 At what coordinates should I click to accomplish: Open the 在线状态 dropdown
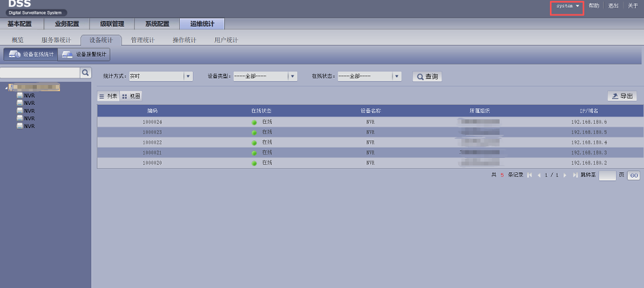(370, 76)
